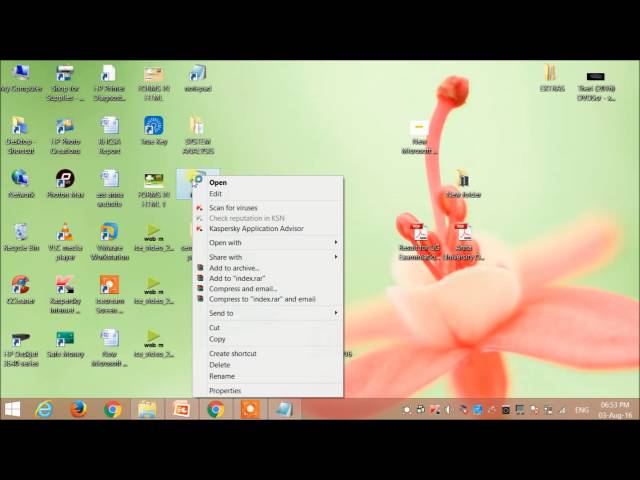Open the volume speaker tray icon
The image size is (640, 480).
(448, 409)
